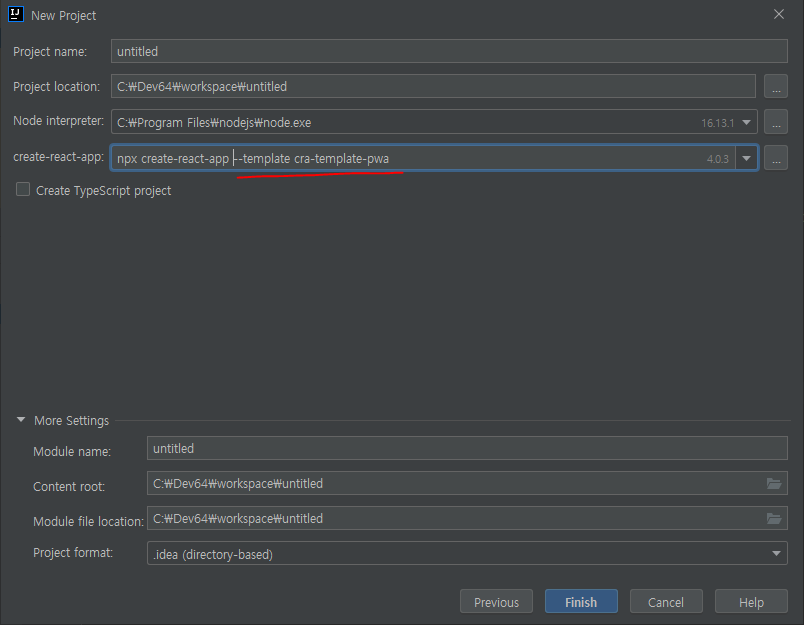Click the Cancel button
Viewport: 804px width, 625px height.
click(666, 601)
